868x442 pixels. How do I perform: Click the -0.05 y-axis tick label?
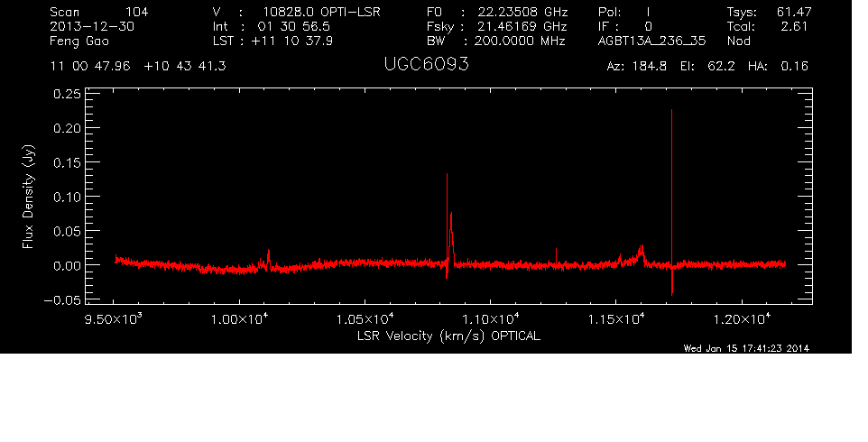coord(62,299)
